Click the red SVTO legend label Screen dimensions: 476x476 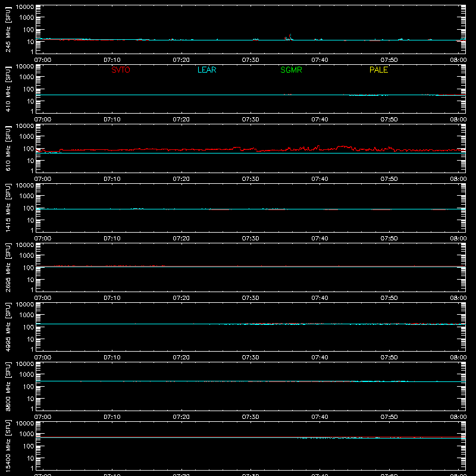coord(121,70)
